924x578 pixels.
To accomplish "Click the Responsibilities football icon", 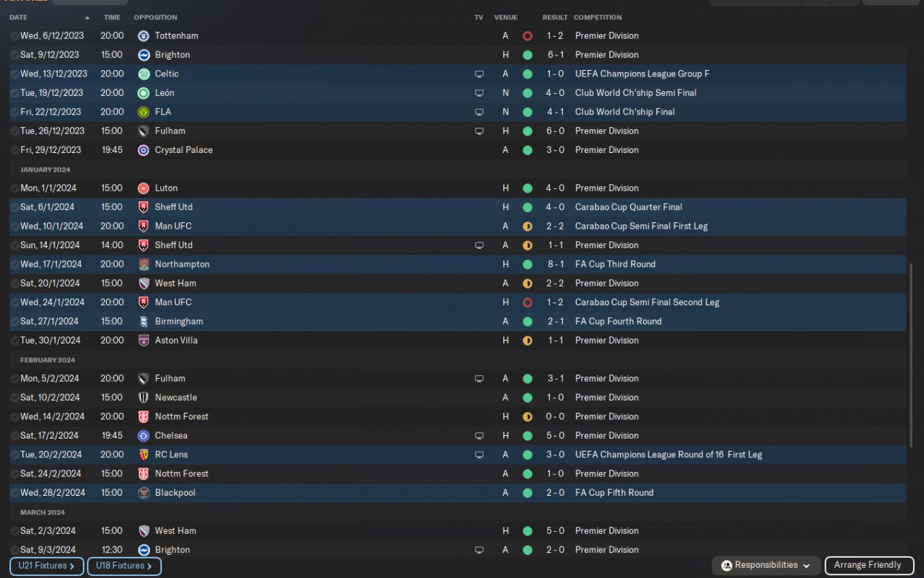I will 726,566.
